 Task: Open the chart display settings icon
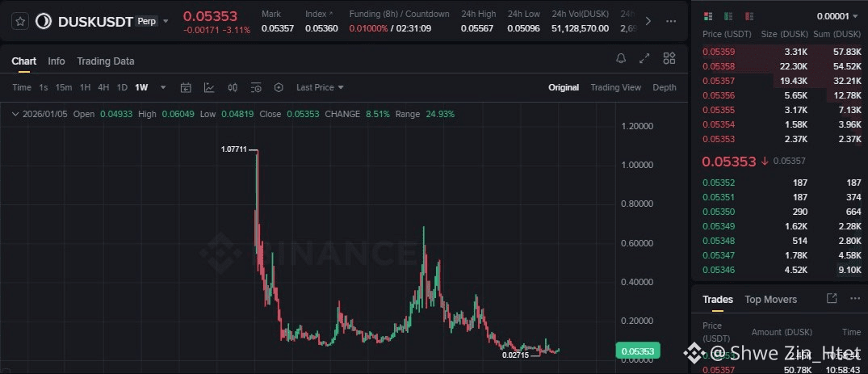(256, 87)
